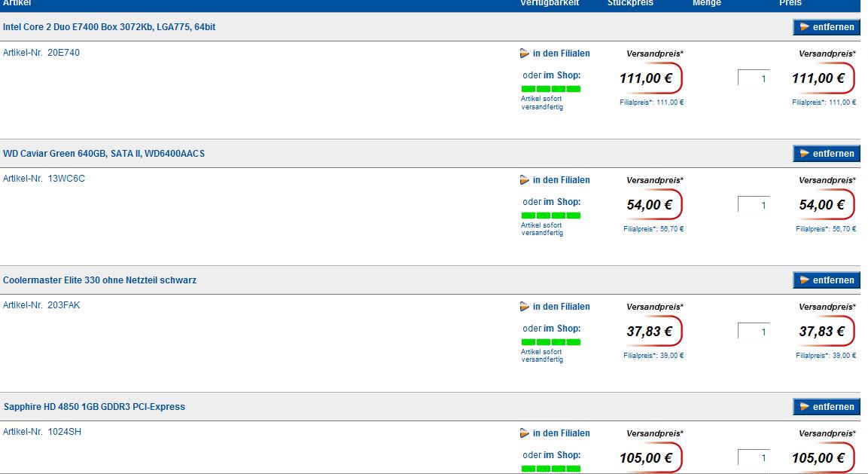Remove the Intel Core 2 Duo E7400 item
Viewport: 868px width, 474px height.
(826, 27)
